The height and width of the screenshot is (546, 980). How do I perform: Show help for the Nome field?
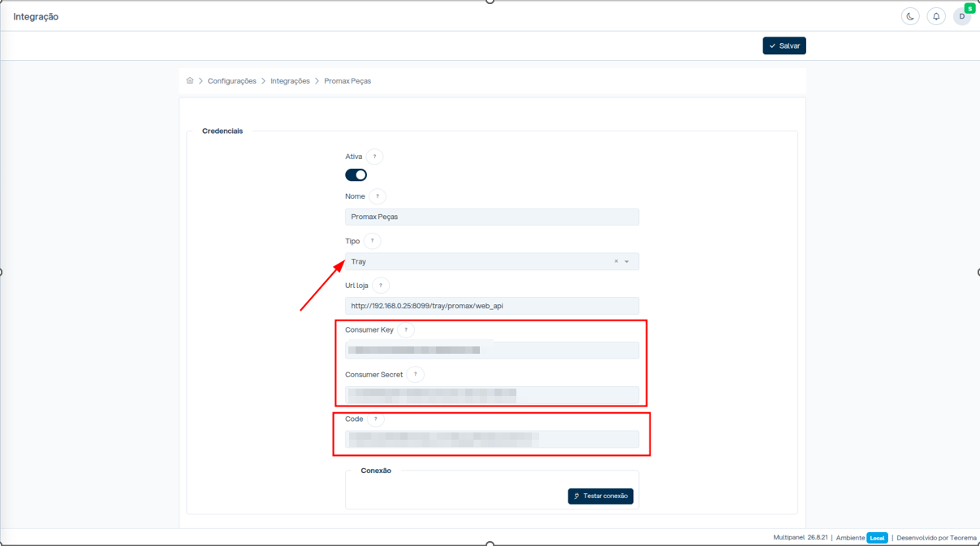tap(377, 196)
